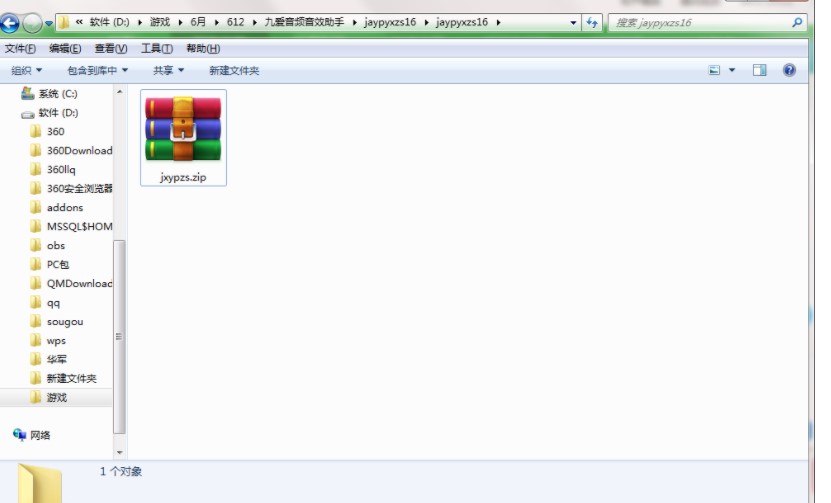Click the refresh button beside address bar

[x=592, y=22]
